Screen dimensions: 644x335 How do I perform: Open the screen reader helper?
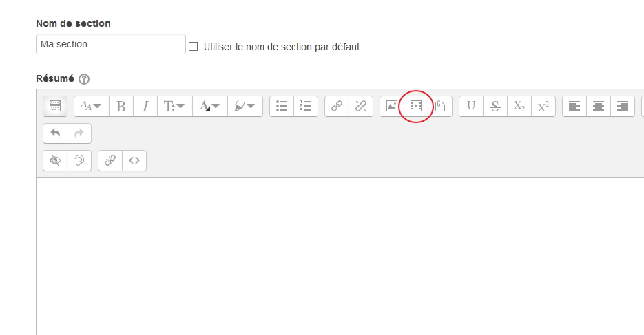(79, 161)
